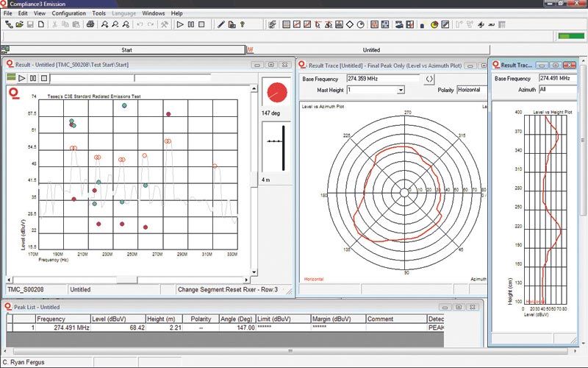Click the cursor marker toolbar icon
Image resolution: width=588 pixels, height=368 pixels.
(x=318, y=25)
